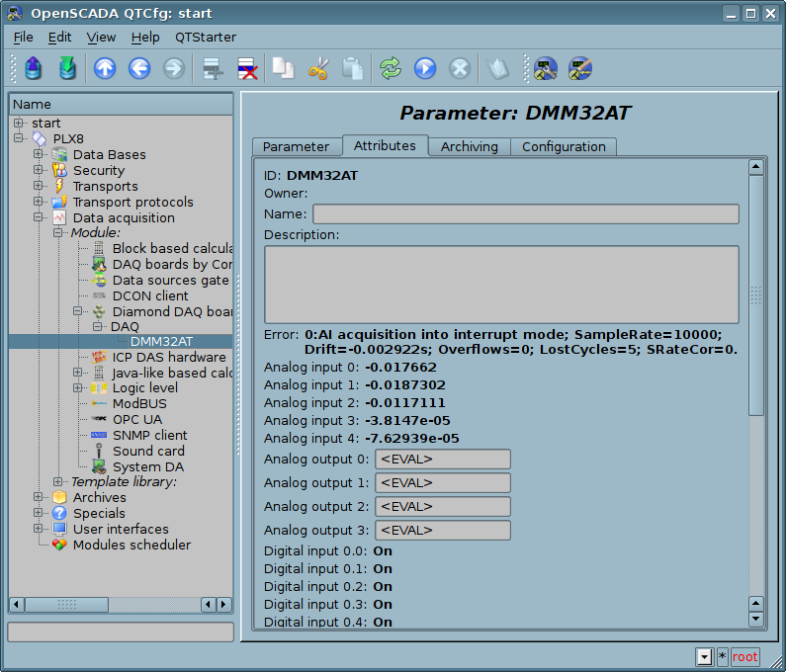
Task: Switch to the Archiving tab
Action: point(469,146)
